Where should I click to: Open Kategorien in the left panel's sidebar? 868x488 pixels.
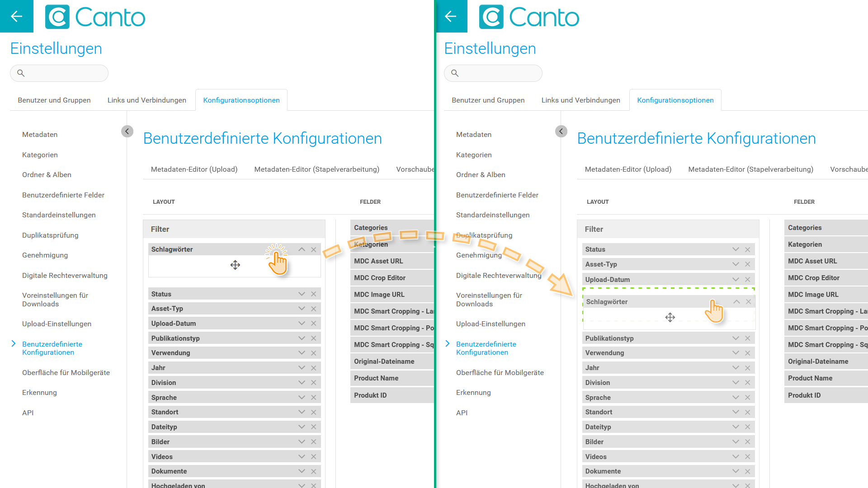pyautogui.click(x=40, y=155)
